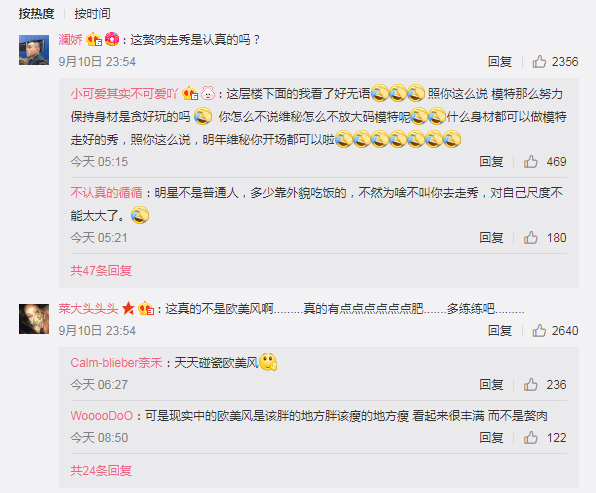596x493 pixels.
Task: Like 菜大头头头's comment showing 2640
Action: click(539, 331)
